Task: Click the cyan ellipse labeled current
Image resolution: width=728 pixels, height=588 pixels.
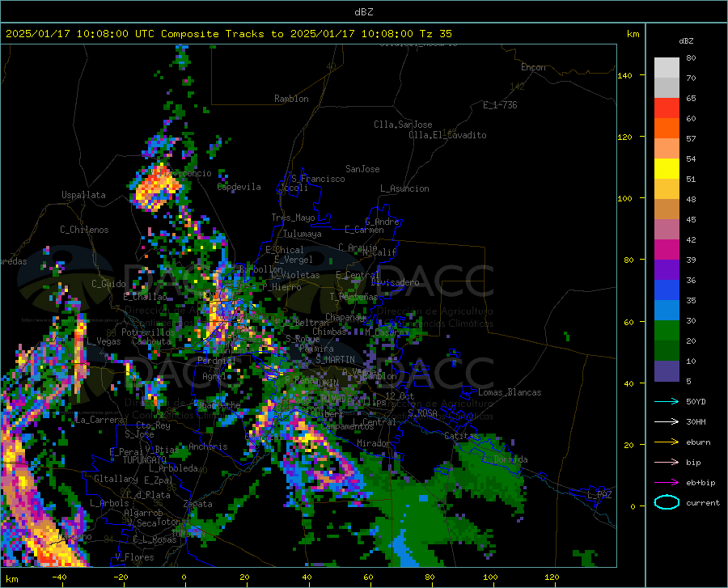Action: coord(667,502)
